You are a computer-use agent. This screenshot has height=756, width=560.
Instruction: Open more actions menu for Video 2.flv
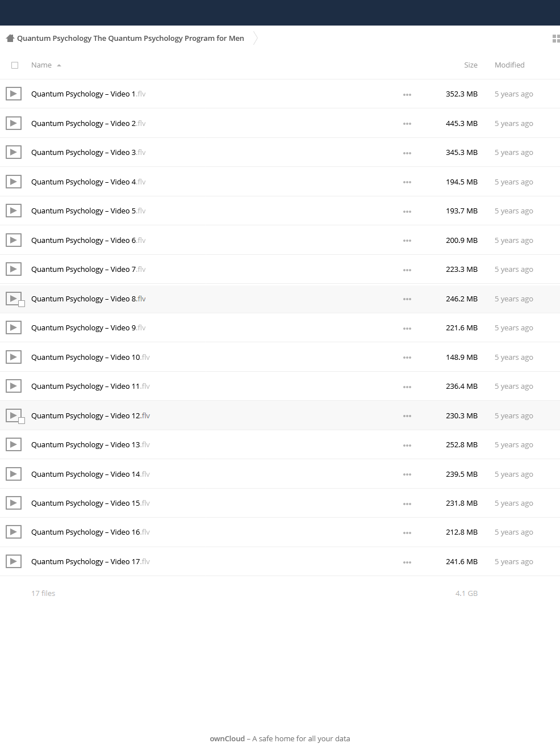(x=407, y=124)
